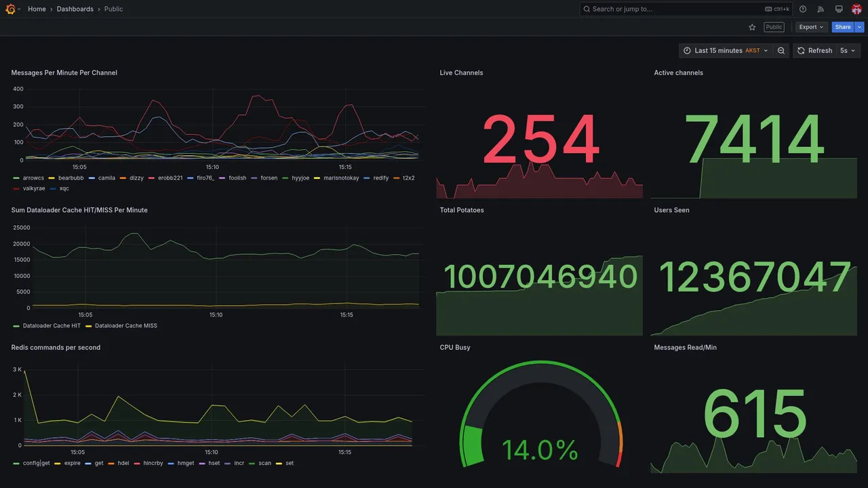Open the Export dropdown menu
The width and height of the screenshot is (868, 488).
(x=812, y=27)
